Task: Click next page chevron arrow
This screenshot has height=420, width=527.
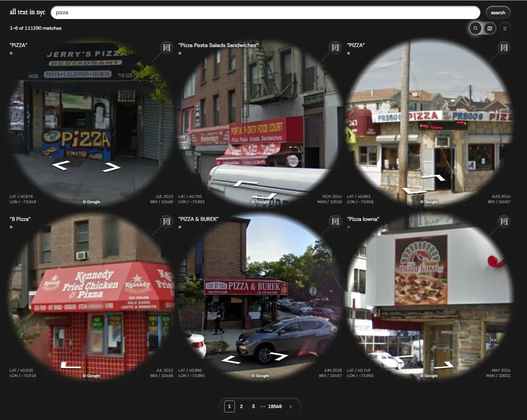Action: (x=291, y=407)
